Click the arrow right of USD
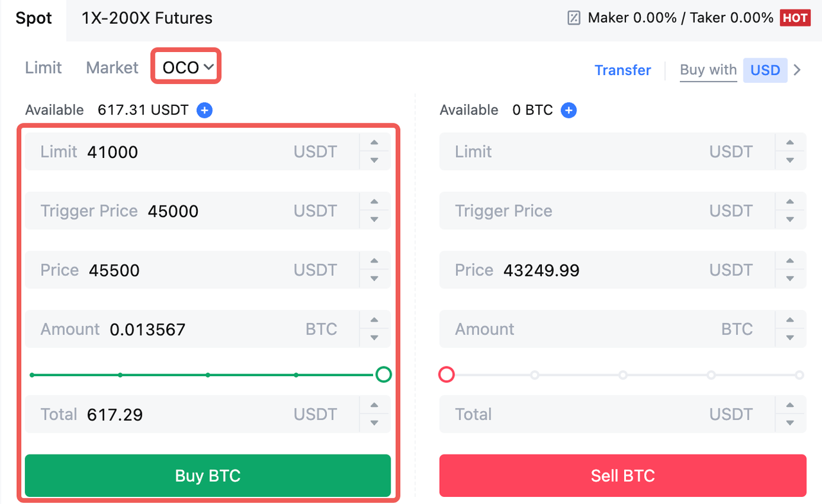 (798, 70)
